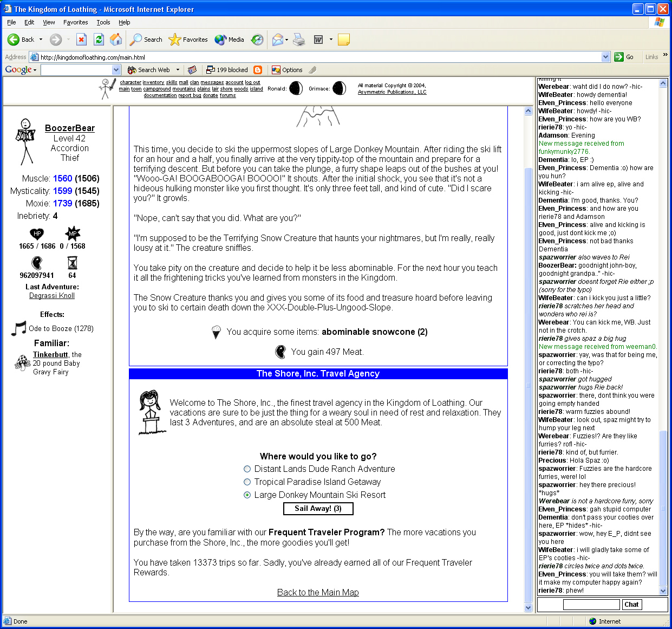Click the Home toolbar icon
Viewport: 672px width, 629px height.
(x=116, y=40)
